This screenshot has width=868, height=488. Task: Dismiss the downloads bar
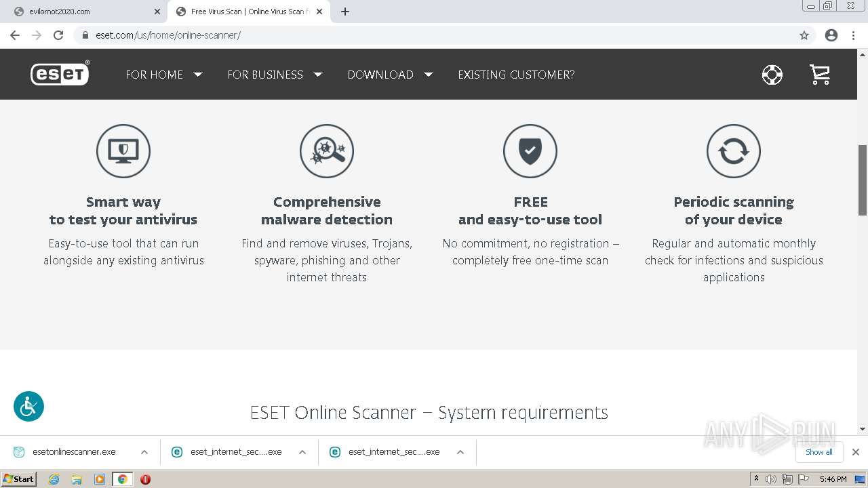tap(856, 452)
